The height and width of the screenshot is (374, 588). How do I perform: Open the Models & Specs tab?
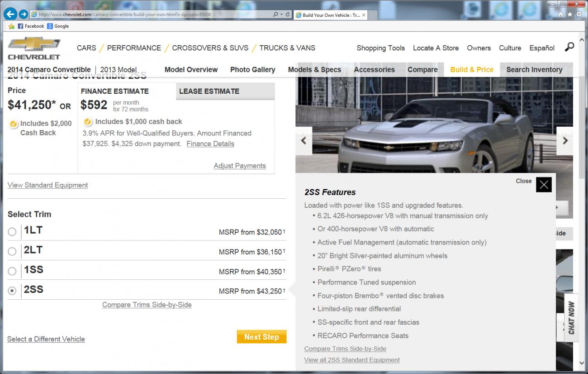pyautogui.click(x=314, y=70)
